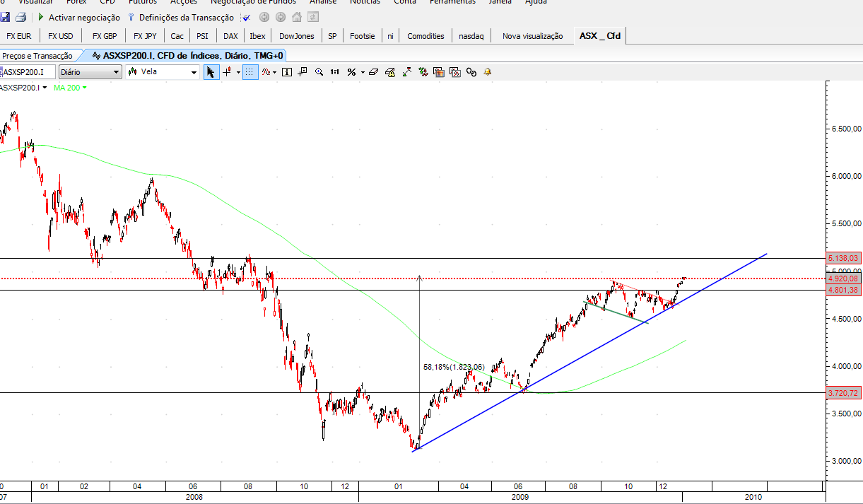The height and width of the screenshot is (504, 863).
Task: Switch to the Ibex workspace tab
Action: [x=258, y=36]
